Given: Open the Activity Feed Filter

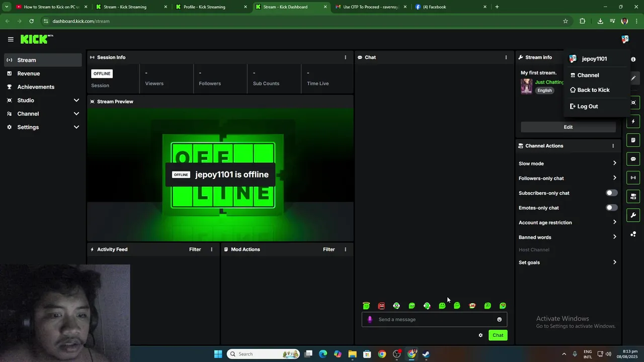Looking at the screenshot, I should point(195,249).
